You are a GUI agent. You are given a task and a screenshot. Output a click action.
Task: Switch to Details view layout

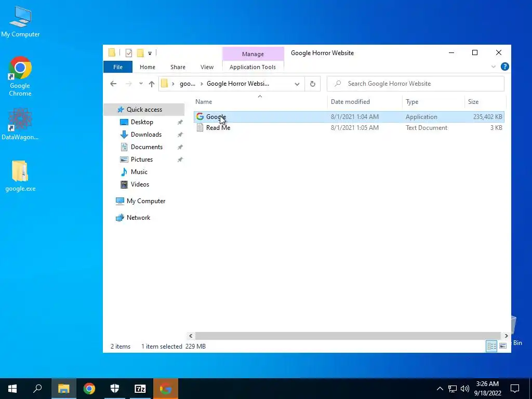(x=491, y=346)
